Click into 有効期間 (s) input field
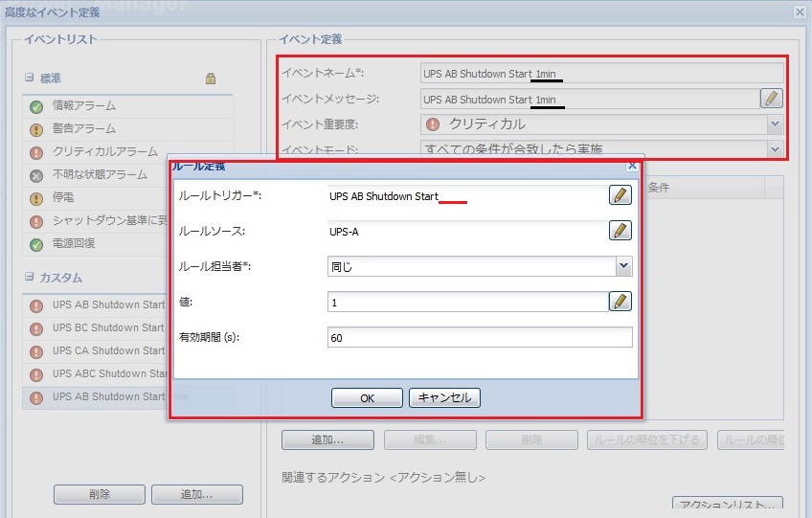Viewport: 812px width, 518px height. (x=479, y=337)
